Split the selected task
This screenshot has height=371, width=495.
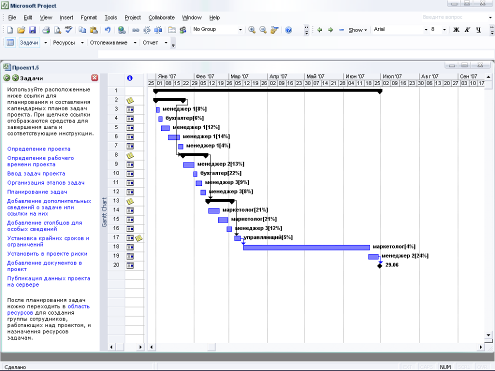click(158, 30)
